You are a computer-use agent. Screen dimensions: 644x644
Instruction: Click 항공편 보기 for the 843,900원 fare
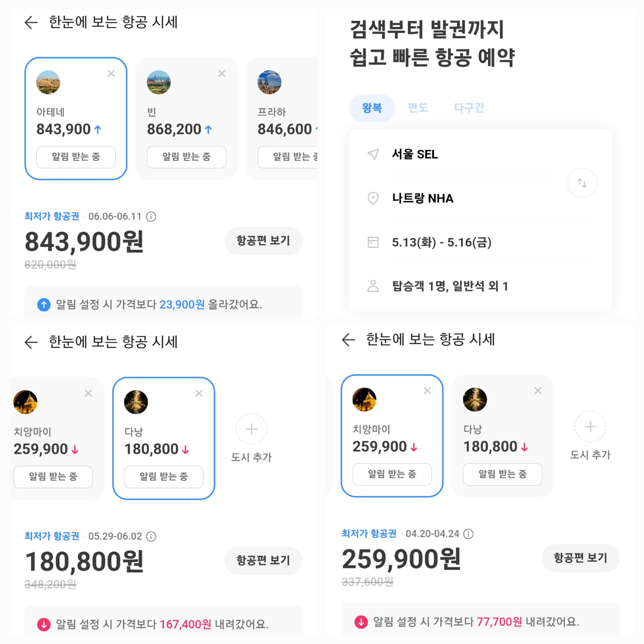[x=263, y=241]
